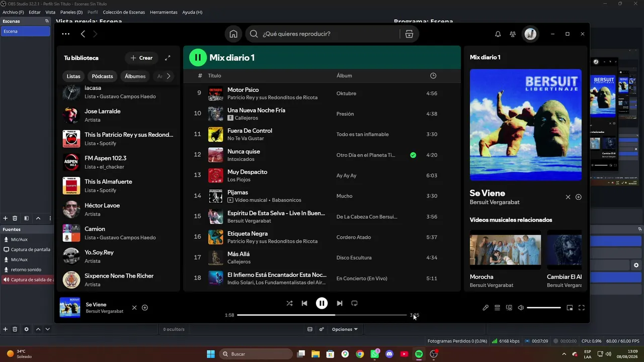Toggle shuffle mode
644x362 pixels.
(x=289, y=303)
